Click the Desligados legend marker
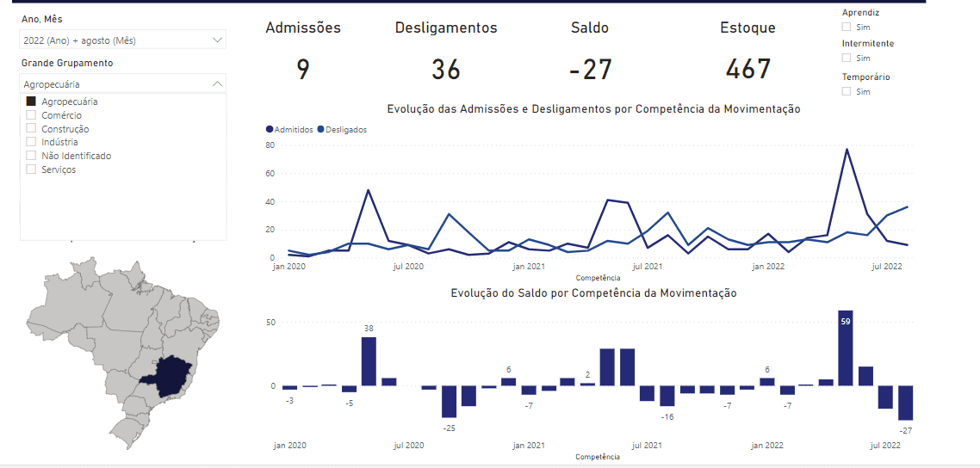 (x=321, y=129)
